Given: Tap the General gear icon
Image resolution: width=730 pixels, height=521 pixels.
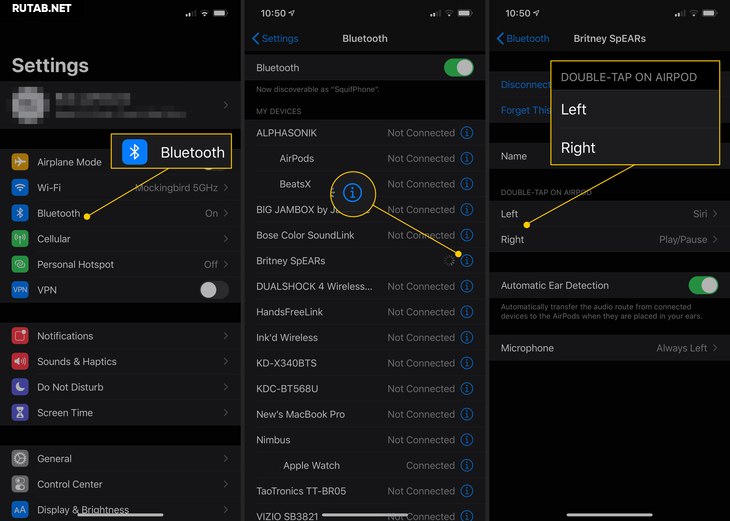Looking at the screenshot, I should tap(20, 459).
